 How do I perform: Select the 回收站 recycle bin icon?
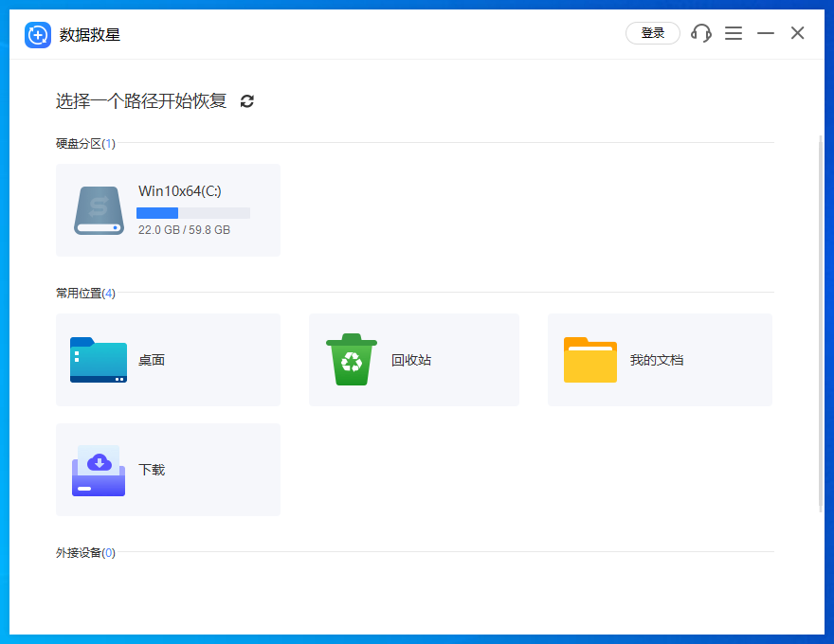(x=352, y=360)
